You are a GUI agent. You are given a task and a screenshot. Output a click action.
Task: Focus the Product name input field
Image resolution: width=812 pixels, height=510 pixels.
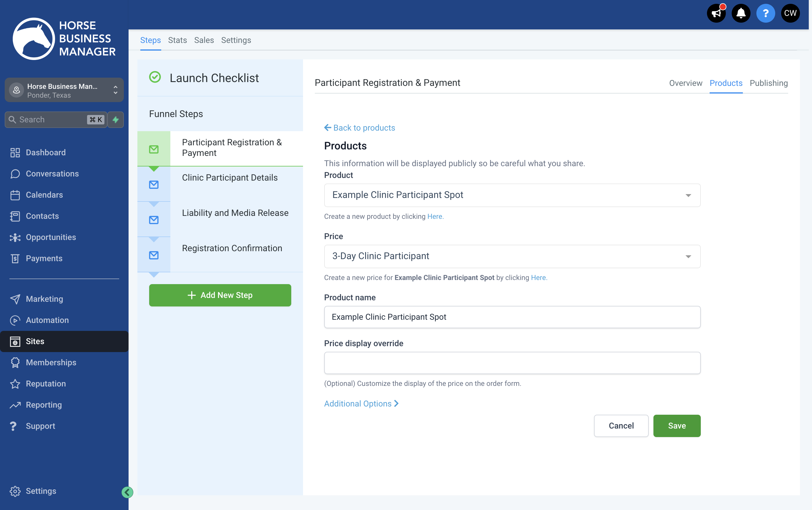click(512, 317)
